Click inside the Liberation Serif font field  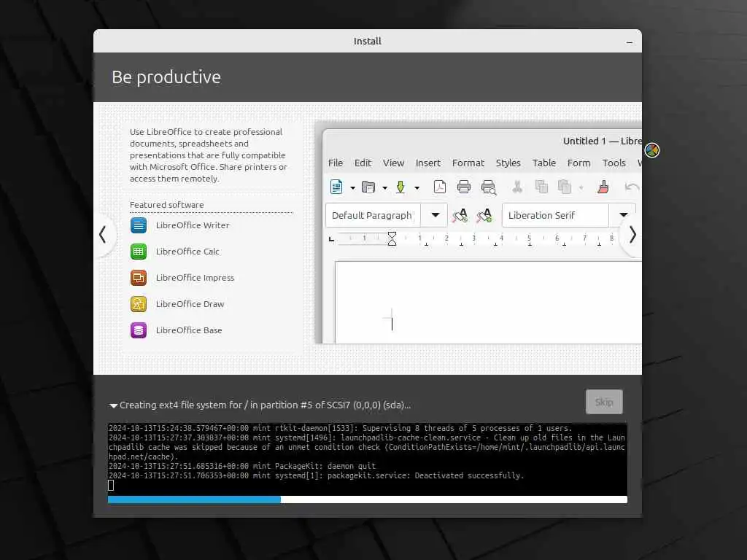pos(555,215)
